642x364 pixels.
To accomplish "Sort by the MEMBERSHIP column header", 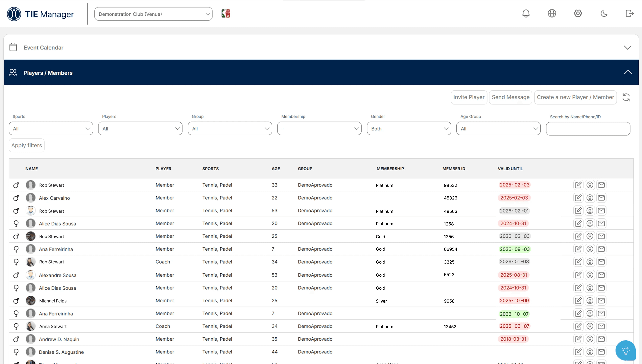I will pos(390,169).
